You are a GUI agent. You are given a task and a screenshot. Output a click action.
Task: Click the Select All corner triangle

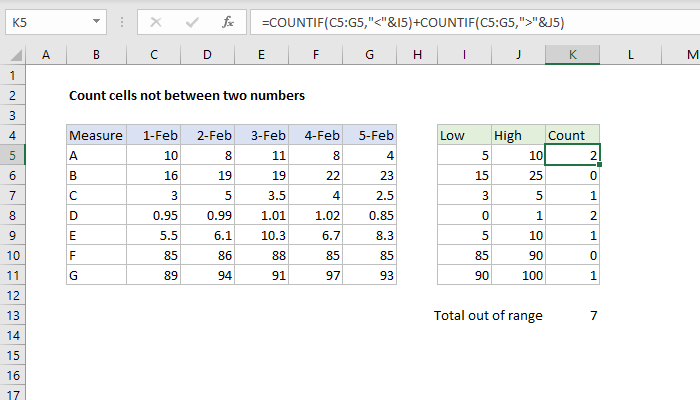16,55
